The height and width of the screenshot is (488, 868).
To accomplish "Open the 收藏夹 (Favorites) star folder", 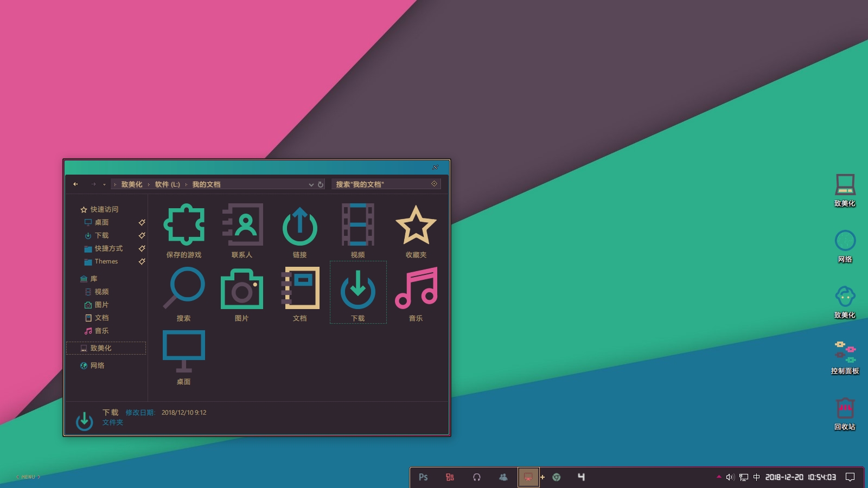I will (x=416, y=226).
